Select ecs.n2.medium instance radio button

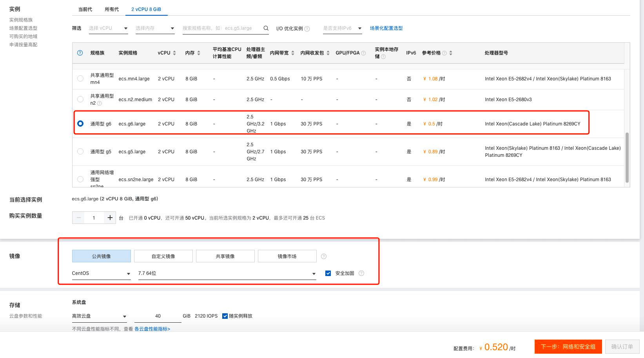pos(80,99)
